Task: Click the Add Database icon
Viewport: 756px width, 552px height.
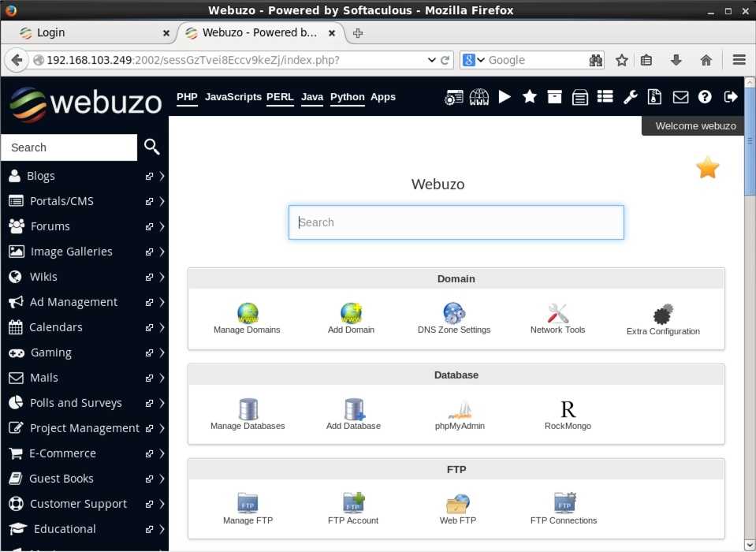Action: coord(354,410)
